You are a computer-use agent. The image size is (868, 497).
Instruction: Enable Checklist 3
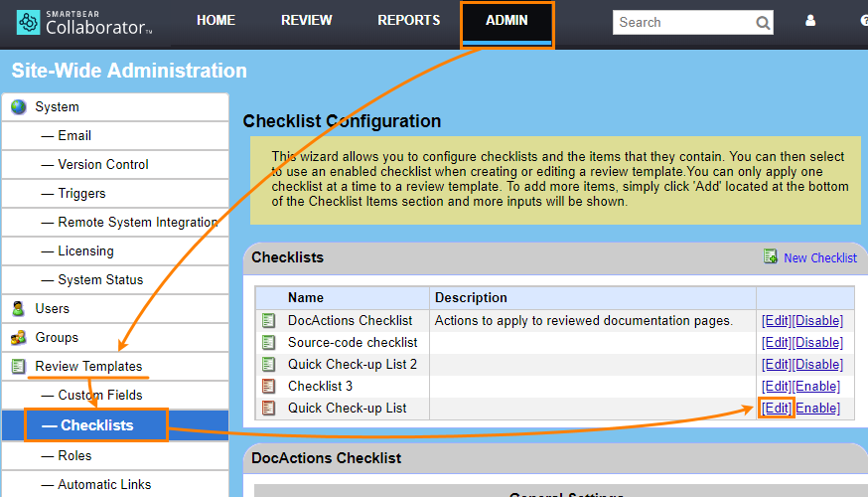(x=816, y=387)
